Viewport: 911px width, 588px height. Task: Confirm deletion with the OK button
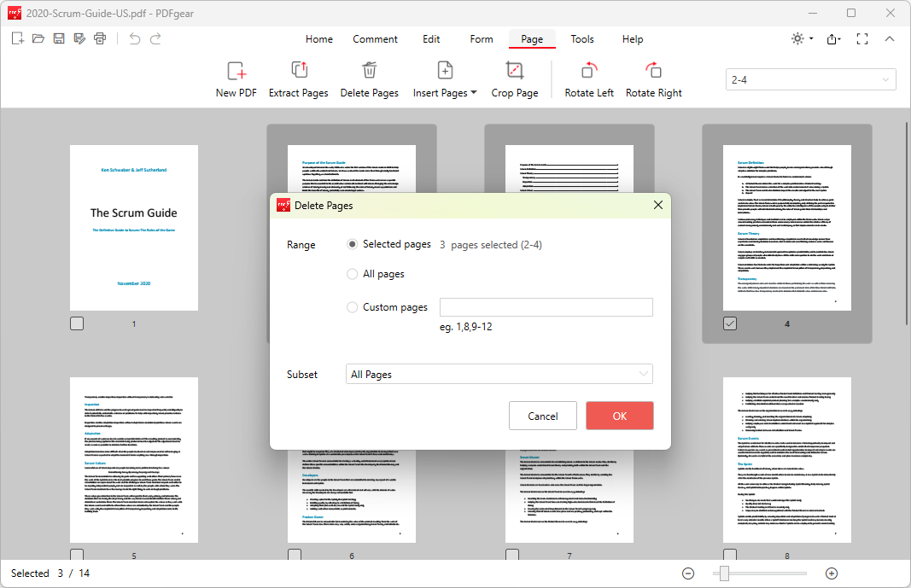(619, 416)
